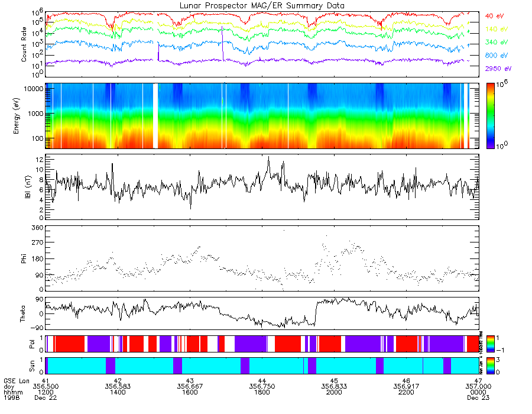The width and height of the screenshot is (532, 414).
Task: Click the 356.750 day-of-year label
Action: coord(262,387)
